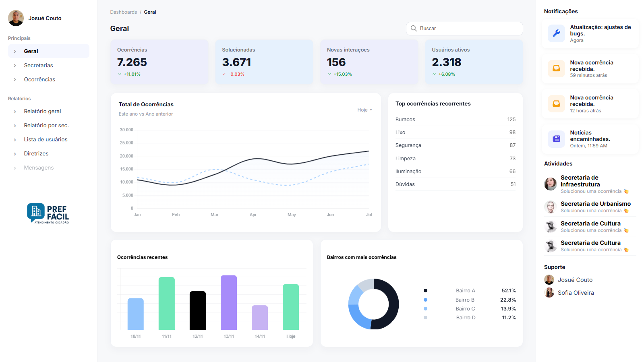Open Josué Couto's profile avatar in sidebar
644x362 pixels.
point(16,18)
